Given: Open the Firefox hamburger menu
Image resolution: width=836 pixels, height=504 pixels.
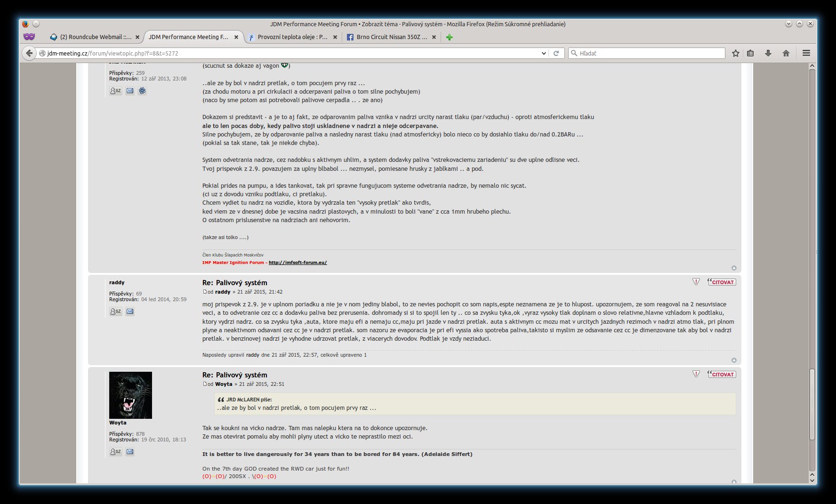Looking at the screenshot, I should [x=806, y=53].
